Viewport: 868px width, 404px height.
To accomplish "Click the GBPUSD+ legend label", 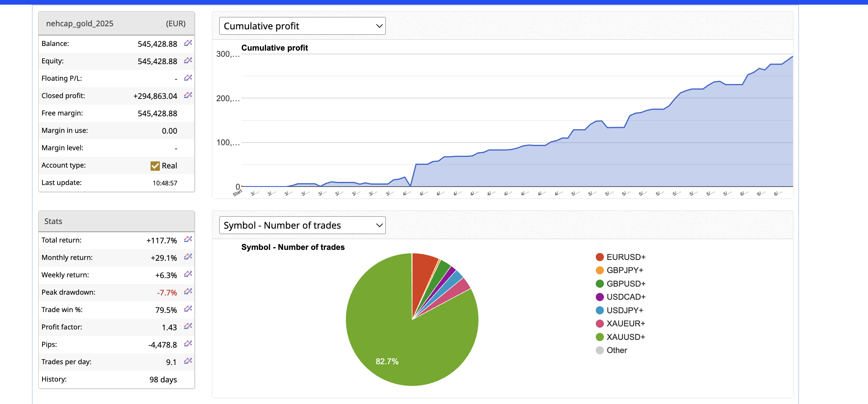I will tap(626, 284).
